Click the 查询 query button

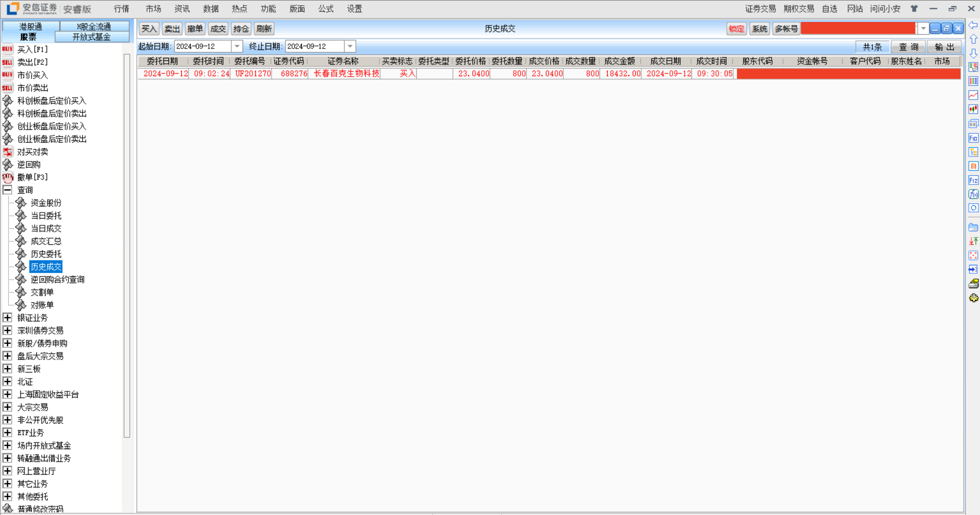pos(909,47)
